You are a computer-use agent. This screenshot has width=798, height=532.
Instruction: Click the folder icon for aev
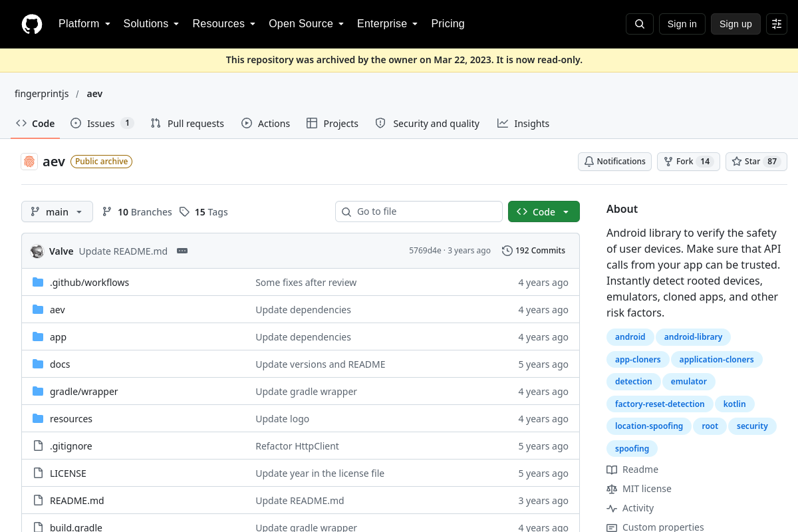click(38, 310)
